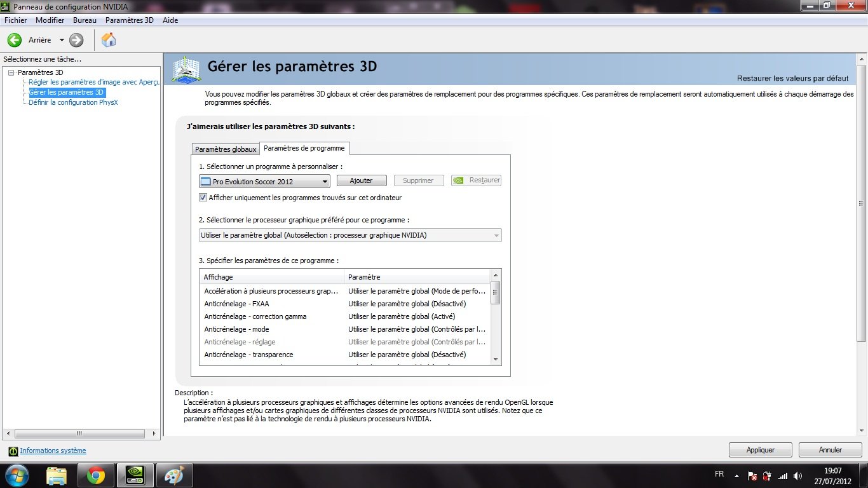Open NVIDIA Control Panel taskbar icon

(135, 475)
